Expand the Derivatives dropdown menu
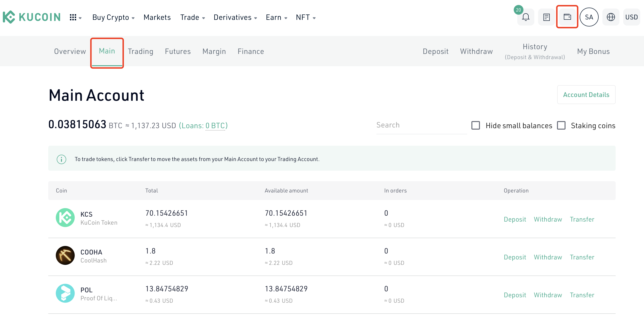This screenshot has width=644, height=315. (235, 17)
